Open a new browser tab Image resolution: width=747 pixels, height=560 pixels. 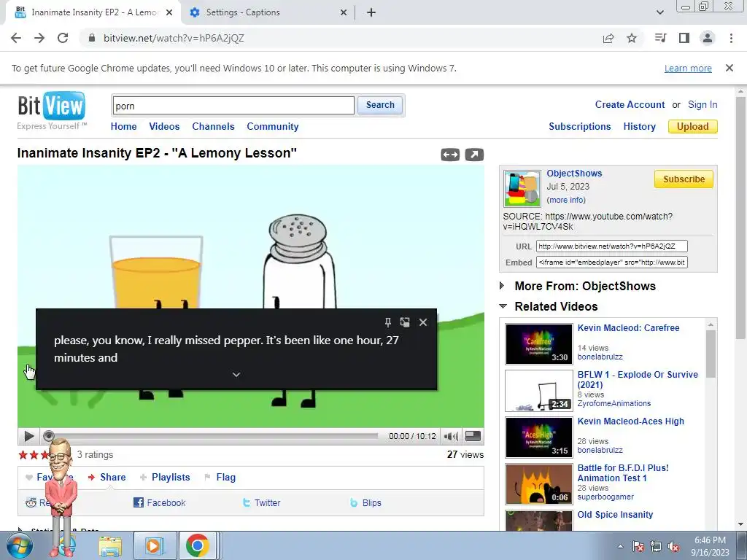pyautogui.click(x=371, y=12)
